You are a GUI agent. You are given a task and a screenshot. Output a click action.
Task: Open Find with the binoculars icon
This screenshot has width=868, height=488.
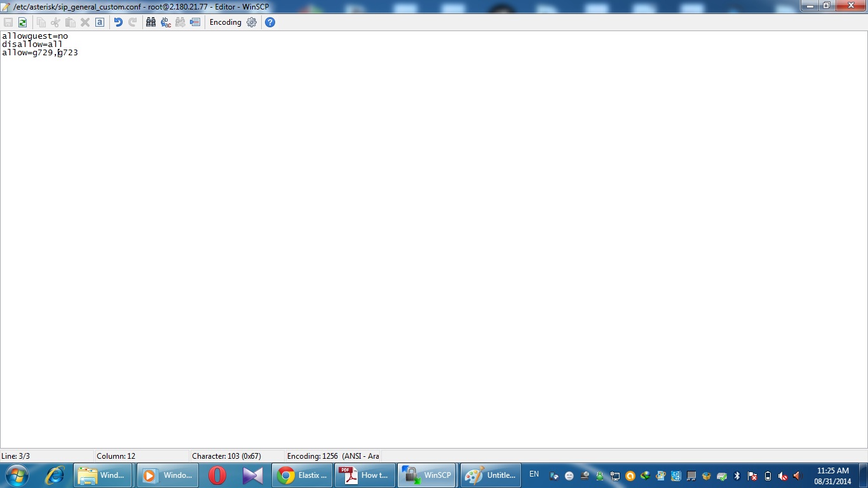pyautogui.click(x=151, y=22)
